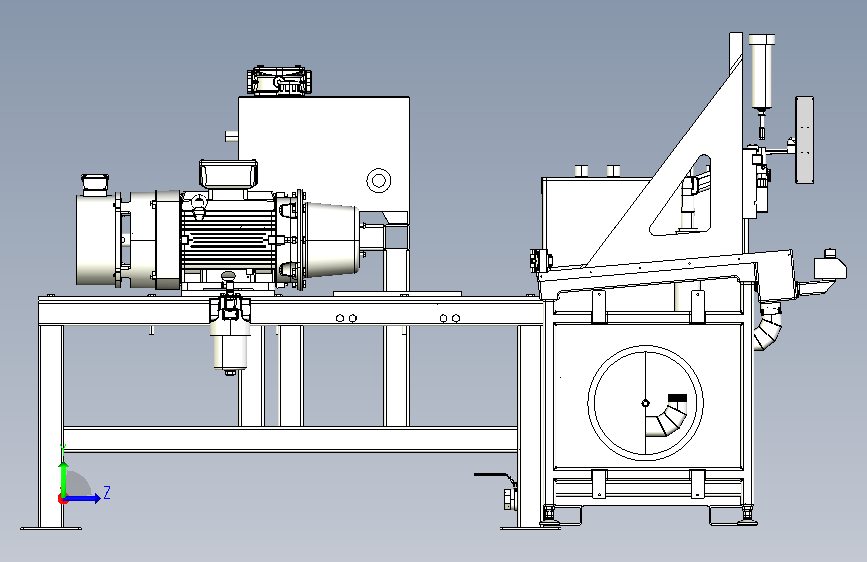This screenshot has width=867, height=562.
Task: Click the blue Z axis arrow of the triad
Action: 83,498
